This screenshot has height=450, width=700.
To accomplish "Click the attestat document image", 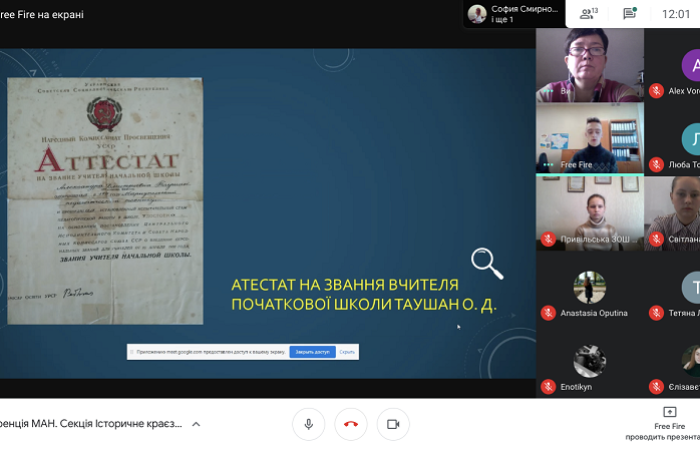I will pyautogui.click(x=105, y=200).
